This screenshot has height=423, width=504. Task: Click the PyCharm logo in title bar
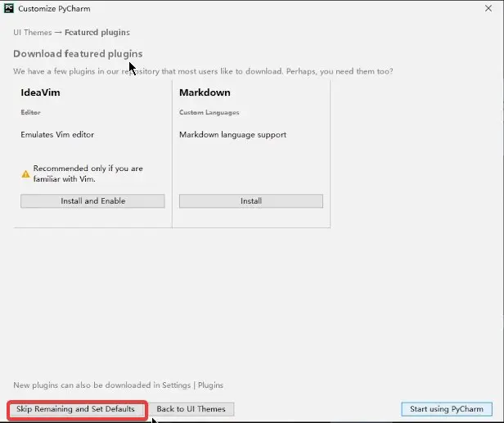coord(9,8)
